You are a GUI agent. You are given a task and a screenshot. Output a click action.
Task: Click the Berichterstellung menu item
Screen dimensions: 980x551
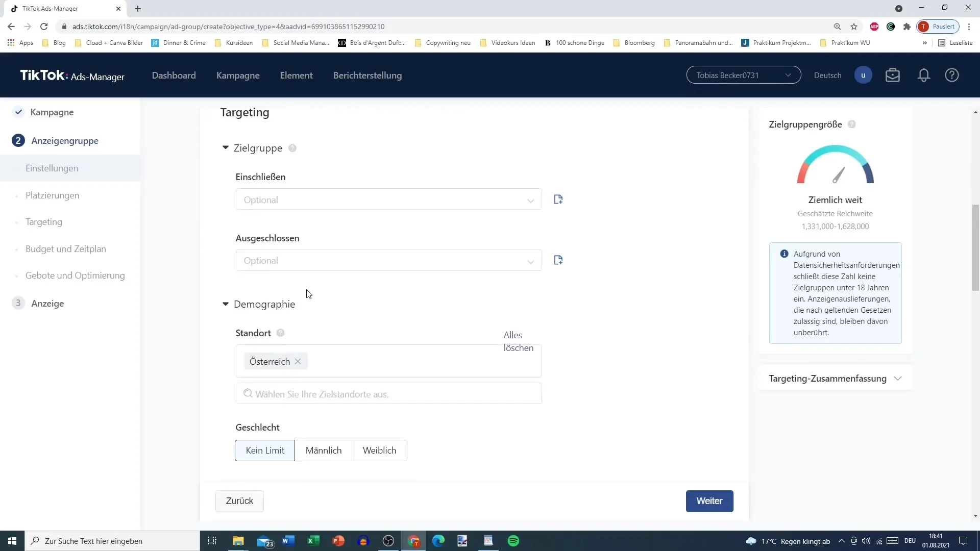367,76
